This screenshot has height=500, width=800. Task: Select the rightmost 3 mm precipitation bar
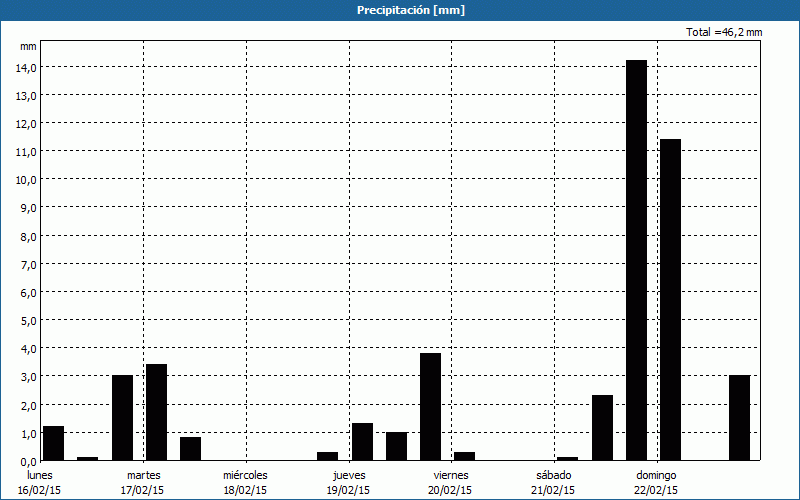coord(739,418)
